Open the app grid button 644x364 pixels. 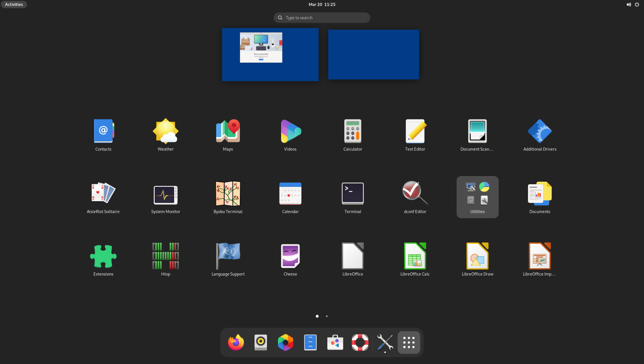point(408,342)
